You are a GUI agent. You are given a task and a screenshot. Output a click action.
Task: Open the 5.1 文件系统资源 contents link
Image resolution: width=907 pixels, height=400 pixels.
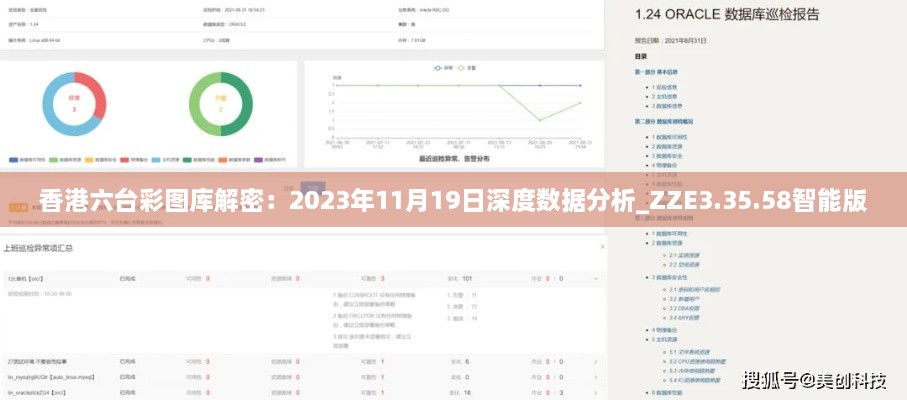coord(690,351)
